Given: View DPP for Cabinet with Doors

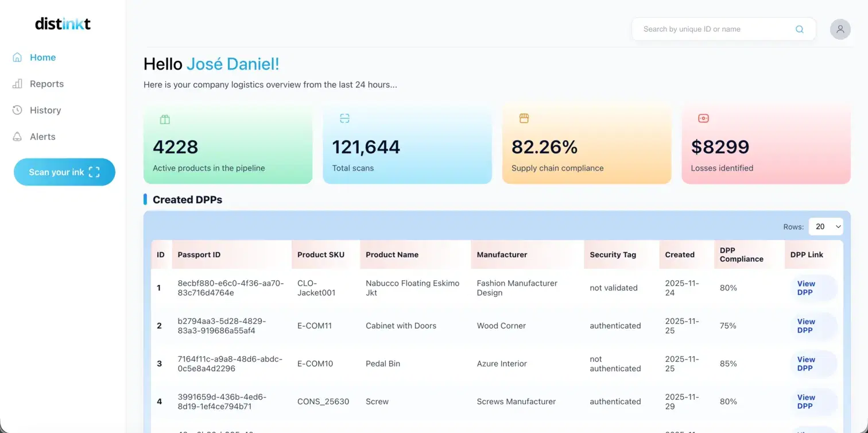Looking at the screenshot, I should coord(805,326).
